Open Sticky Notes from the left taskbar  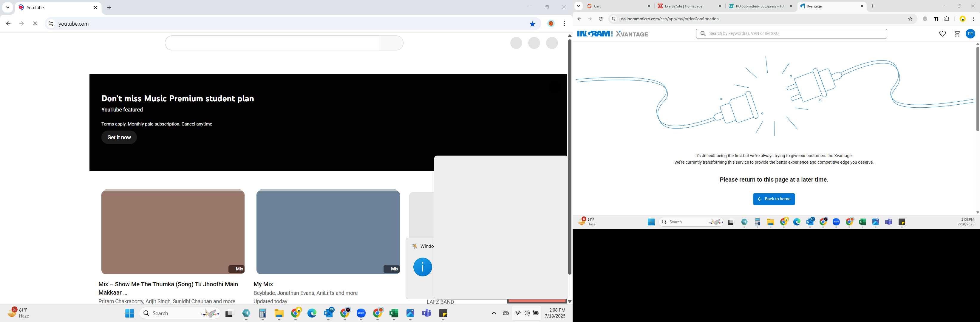pyautogui.click(x=443, y=313)
